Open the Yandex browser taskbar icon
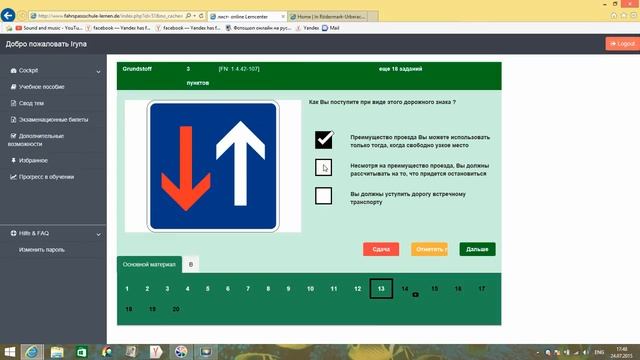 156,352
